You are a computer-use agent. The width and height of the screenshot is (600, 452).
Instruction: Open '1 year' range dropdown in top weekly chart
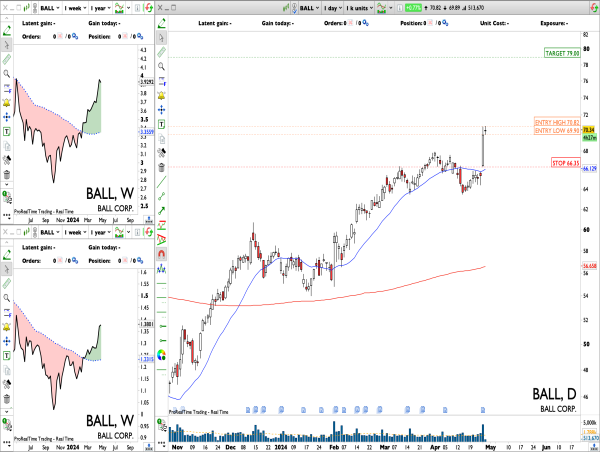pyautogui.click(x=100, y=8)
